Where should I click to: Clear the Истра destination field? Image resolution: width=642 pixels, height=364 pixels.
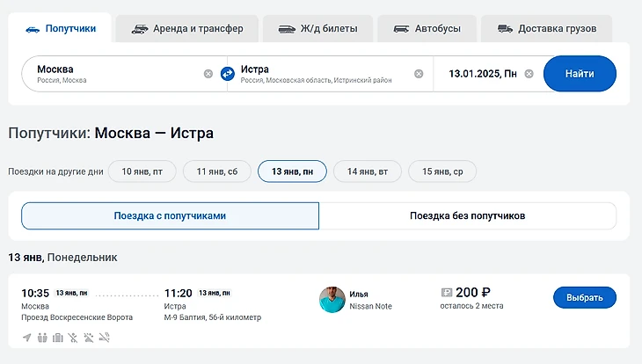coord(419,74)
